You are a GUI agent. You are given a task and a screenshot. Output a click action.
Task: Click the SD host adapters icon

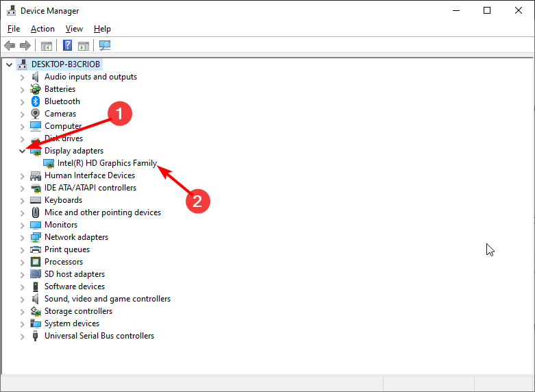36,274
